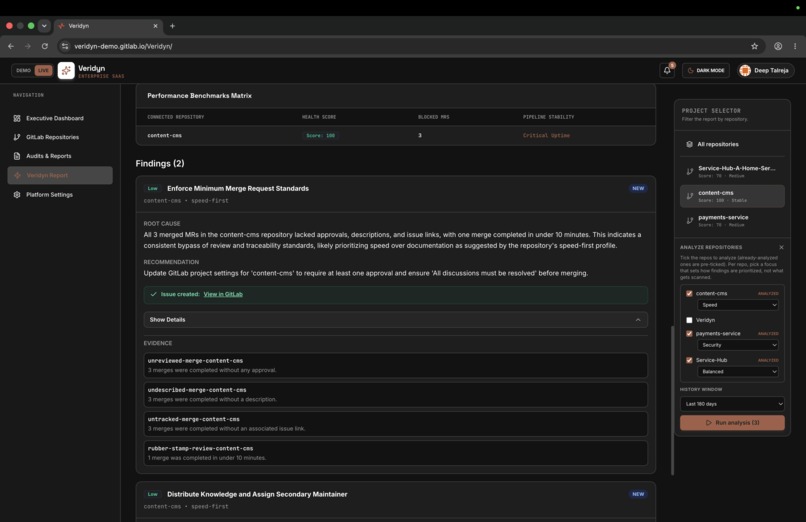The image size is (806, 522).
Task: Open the Last 180 days history dropdown
Action: coord(732,404)
